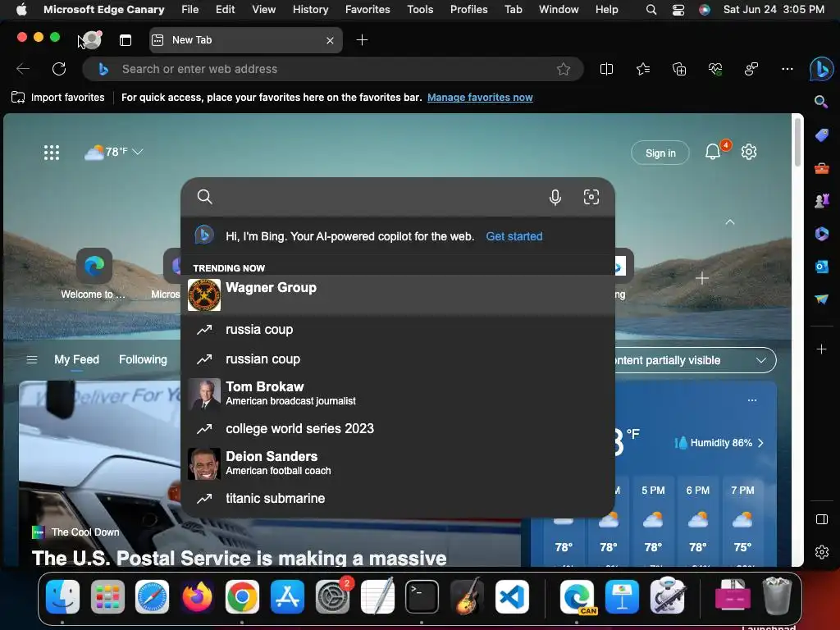Open Browser essentials heart icon

pos(715,69)
